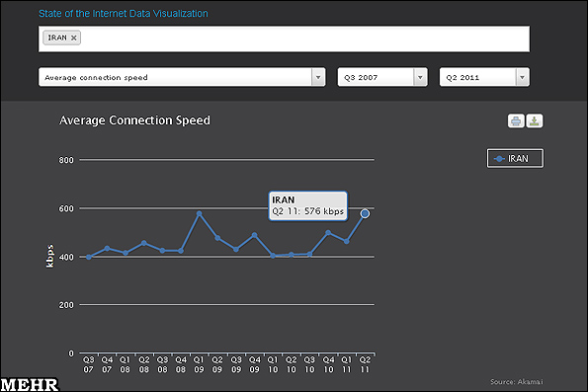
Task: Click the download chart icon
Action: pos(535,121)
